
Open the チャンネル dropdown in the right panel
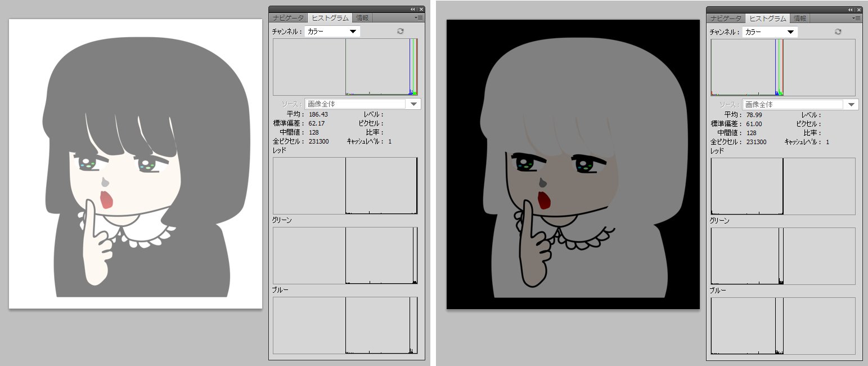770,32
